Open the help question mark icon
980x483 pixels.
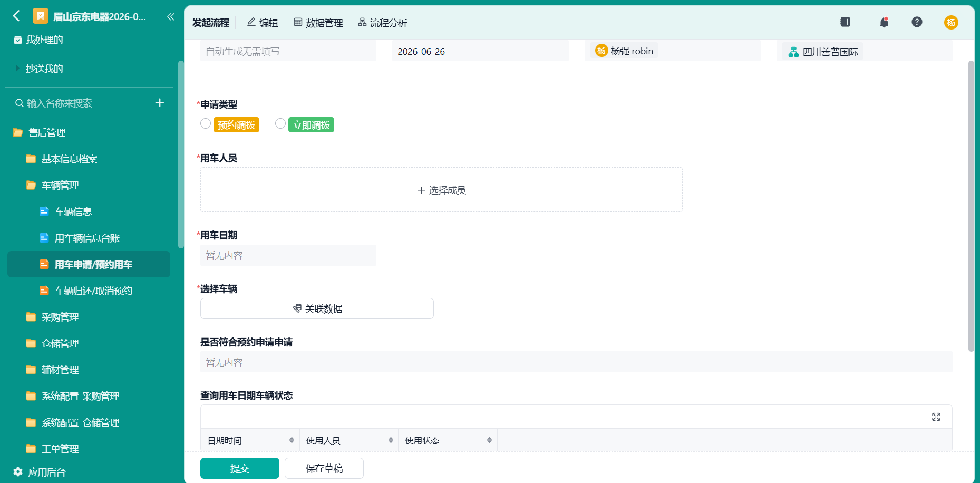[x=917, y=22]
